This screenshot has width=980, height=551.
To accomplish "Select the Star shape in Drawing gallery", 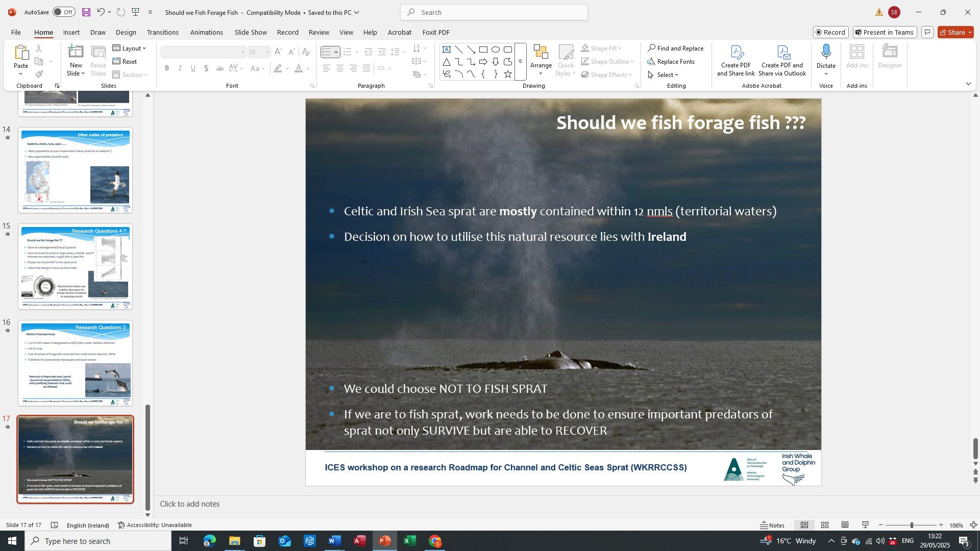I will coord(507,74).
